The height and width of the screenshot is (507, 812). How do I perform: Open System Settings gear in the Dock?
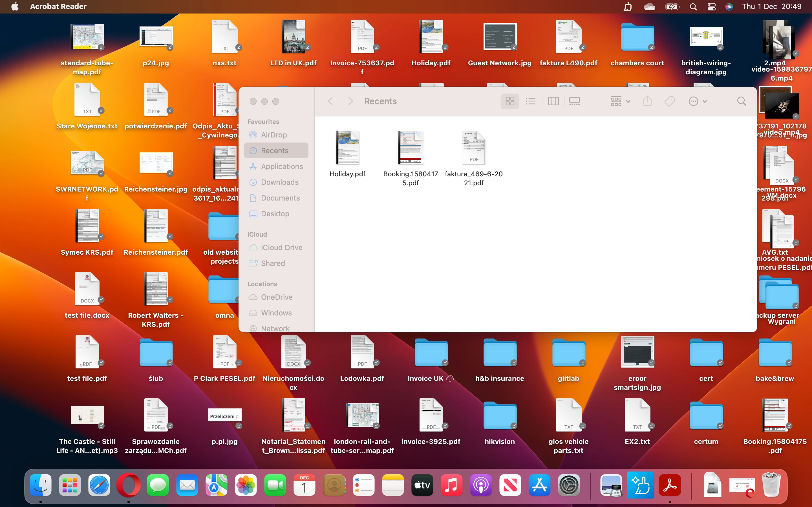pos(569,485)
